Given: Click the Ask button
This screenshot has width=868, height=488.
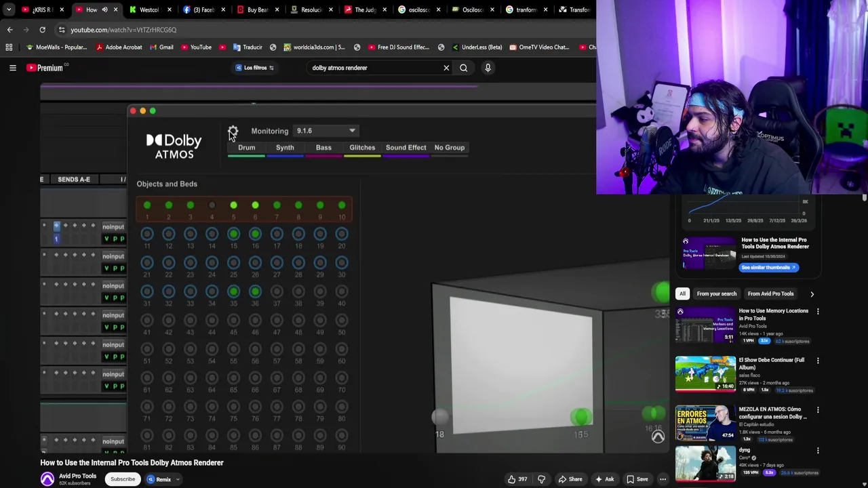Looking at the screenshot, I should pyautogui.click(x=604, y=479).
